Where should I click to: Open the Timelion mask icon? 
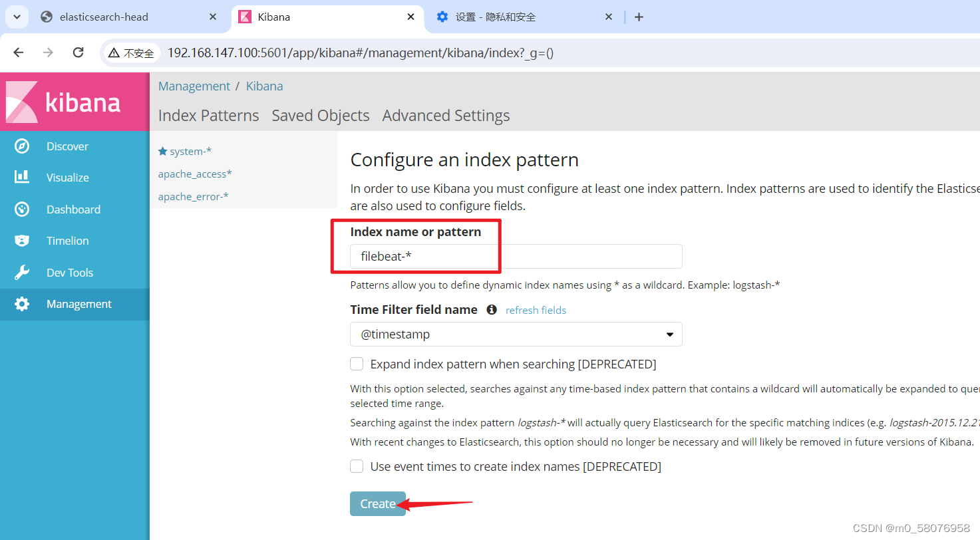pyautogui.click(x=22, y=241)
